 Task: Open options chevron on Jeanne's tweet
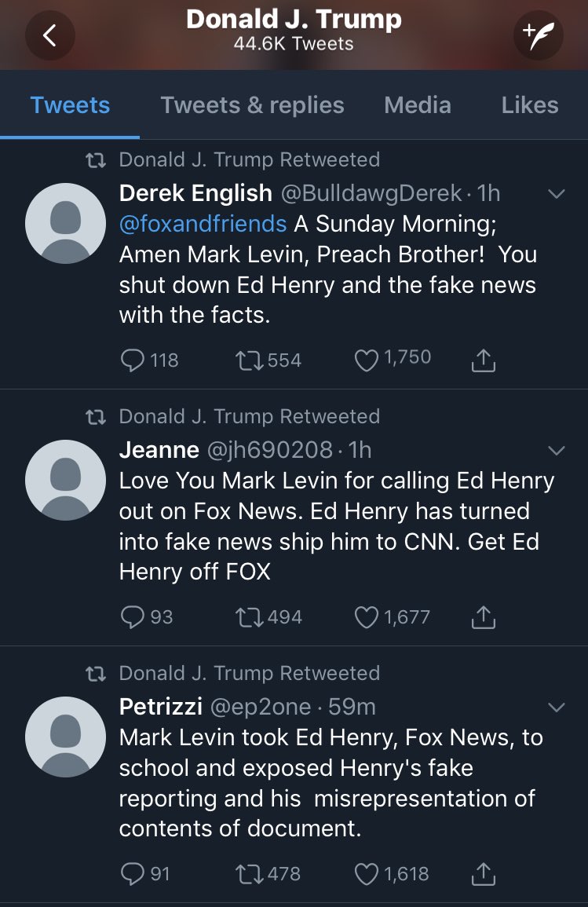point(556,450)
